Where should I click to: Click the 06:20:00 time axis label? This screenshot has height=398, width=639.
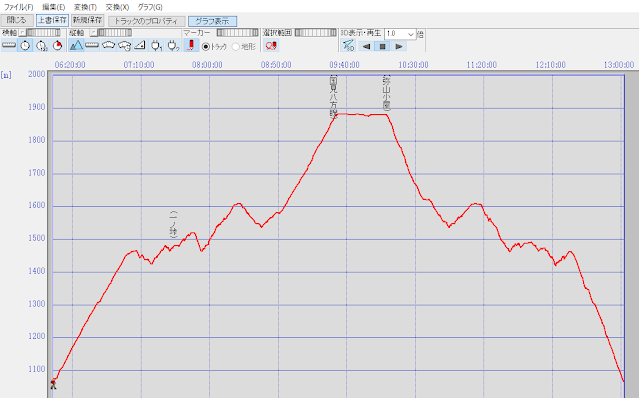[x=70, y=65]
